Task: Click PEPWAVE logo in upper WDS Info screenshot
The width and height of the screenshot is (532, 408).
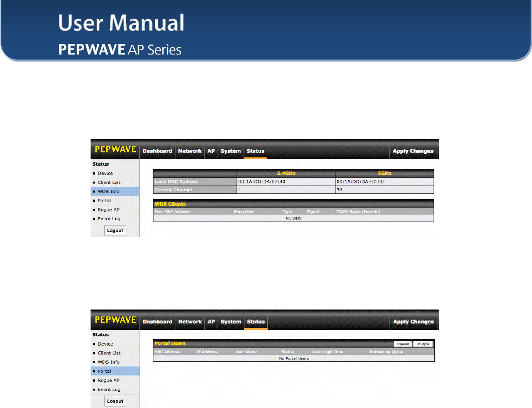Action: tap(116, 149)
